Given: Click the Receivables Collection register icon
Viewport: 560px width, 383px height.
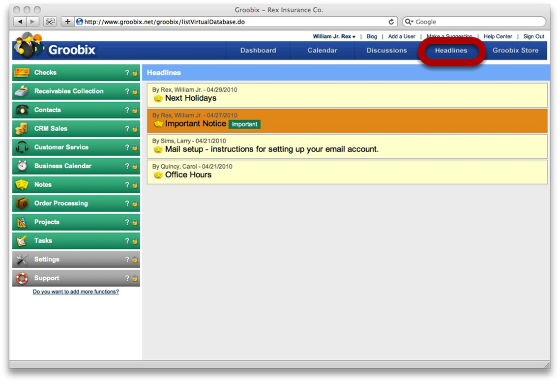Looking at the screenshot, I should click(21, 91).
